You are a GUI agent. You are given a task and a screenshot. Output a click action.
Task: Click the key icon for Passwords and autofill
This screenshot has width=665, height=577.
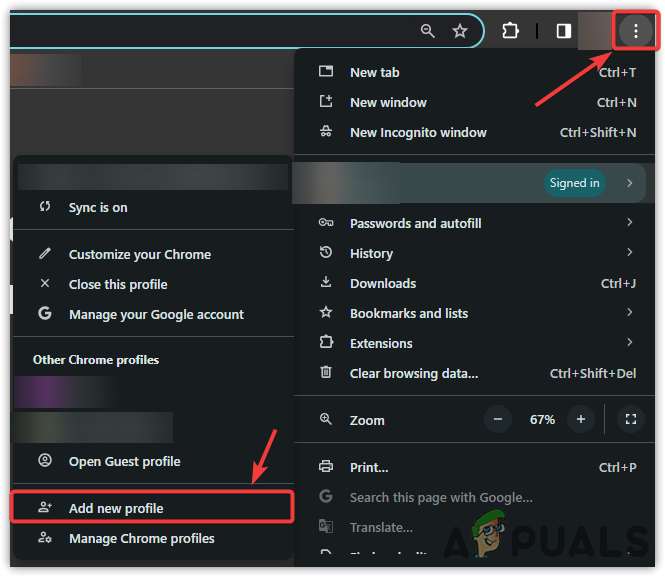(326, 223)
